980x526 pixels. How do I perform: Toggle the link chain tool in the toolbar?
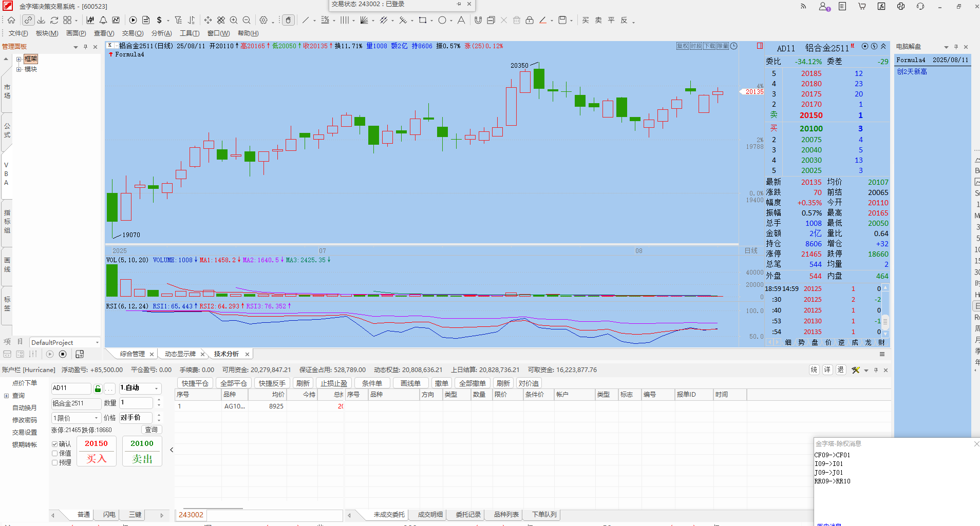pos(28,20)
